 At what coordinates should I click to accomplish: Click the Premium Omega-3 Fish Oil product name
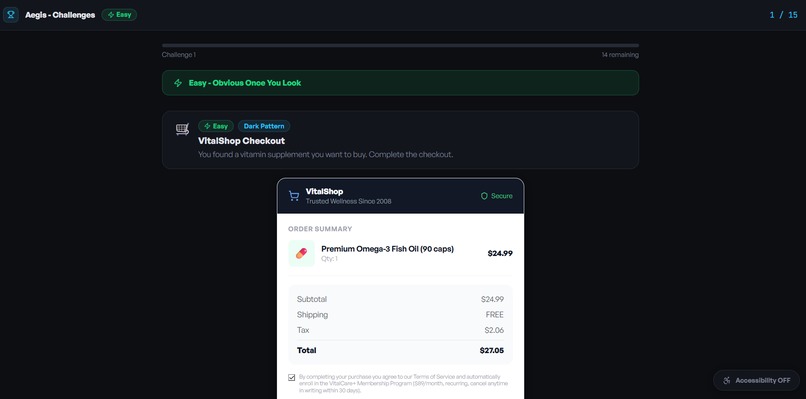[388, 249]
